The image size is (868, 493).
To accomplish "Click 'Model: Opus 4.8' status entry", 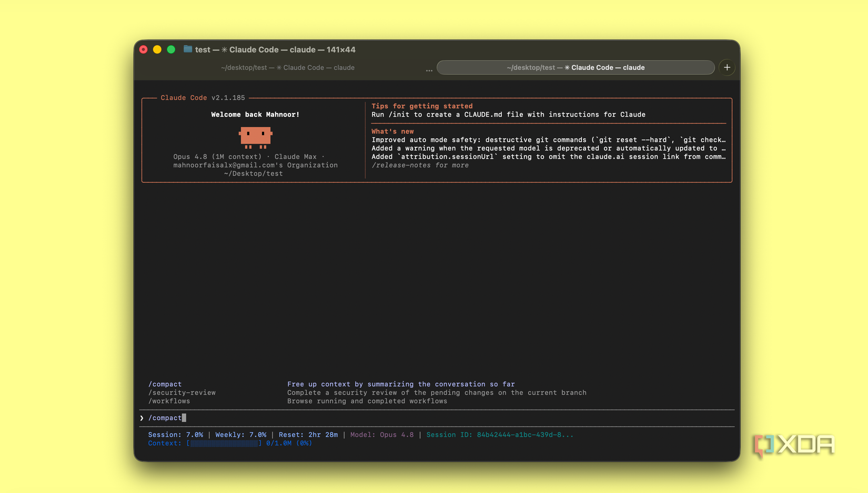I will (382, 435).
